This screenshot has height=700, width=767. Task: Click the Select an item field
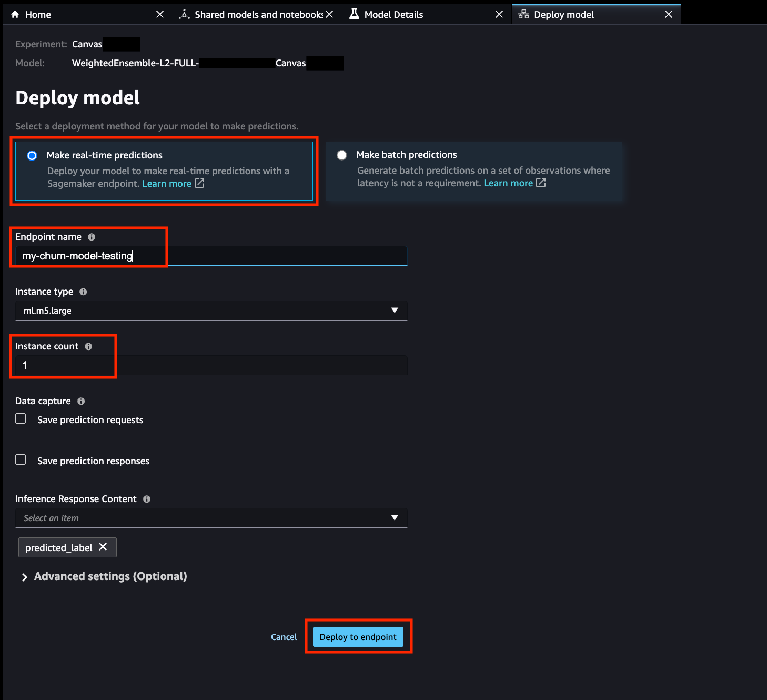(x=211, y=518)
